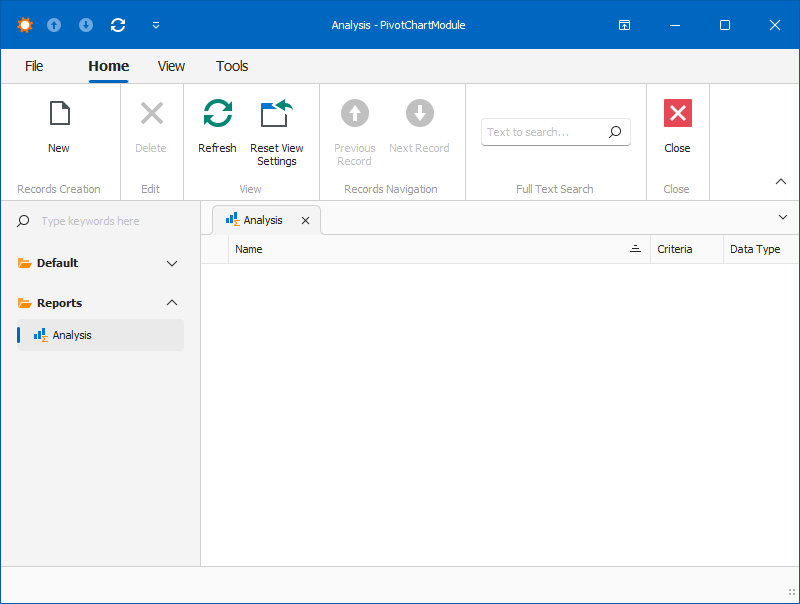Open quick access toolbar customize dropdown
The width and height of the screenshot is (800, 604).
(155, 25)
